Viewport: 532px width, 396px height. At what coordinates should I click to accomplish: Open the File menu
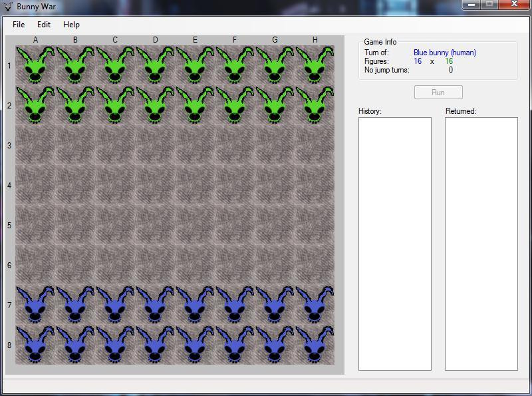19,25
